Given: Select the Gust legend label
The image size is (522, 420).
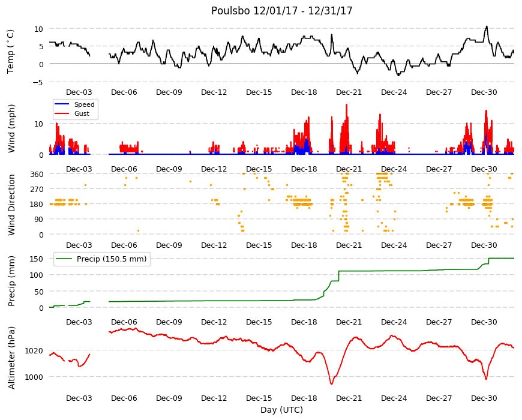Looking at the screenshot, I should [82, 114].
